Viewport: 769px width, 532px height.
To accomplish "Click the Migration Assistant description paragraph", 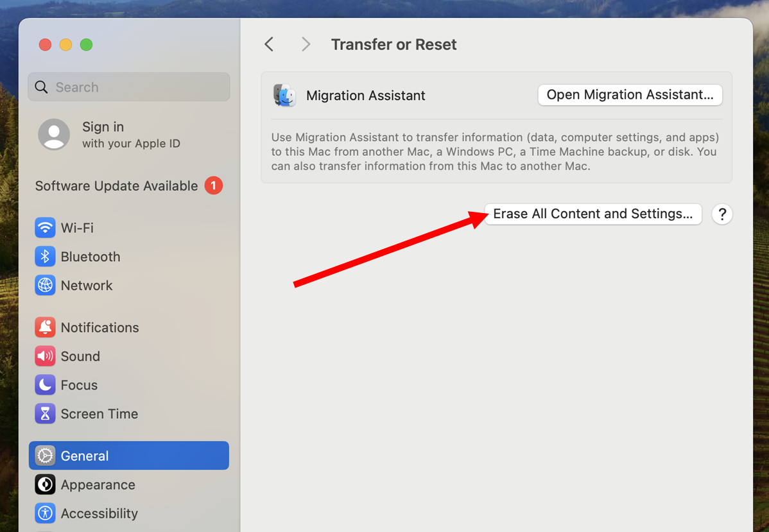I will 495,151.
